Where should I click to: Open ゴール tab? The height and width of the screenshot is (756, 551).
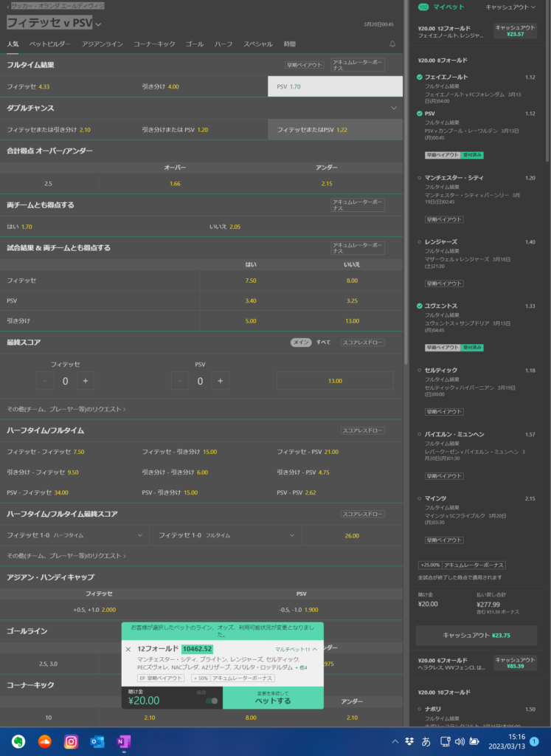[195, 44]
